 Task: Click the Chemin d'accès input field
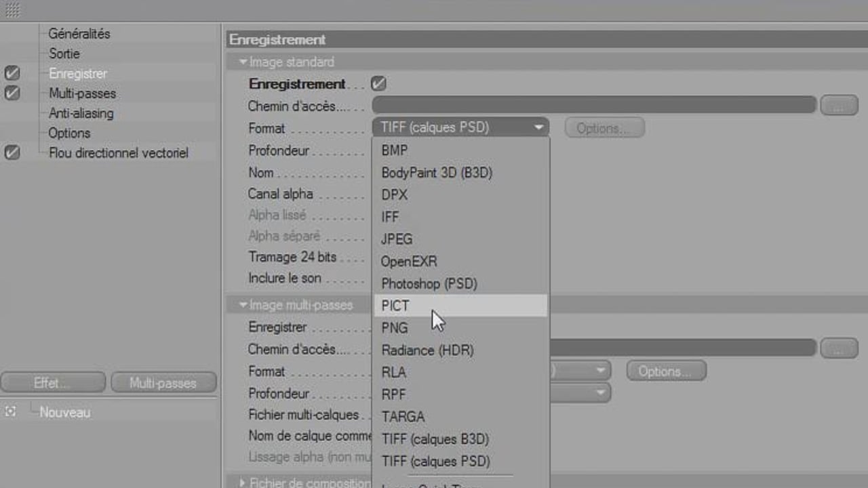[x=594, y=105]
